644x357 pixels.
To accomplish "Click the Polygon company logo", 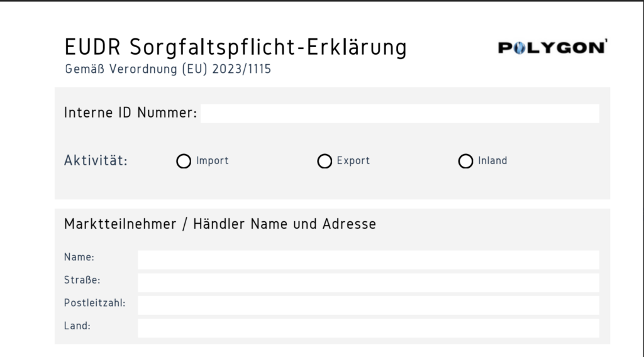I will point(552,48).
